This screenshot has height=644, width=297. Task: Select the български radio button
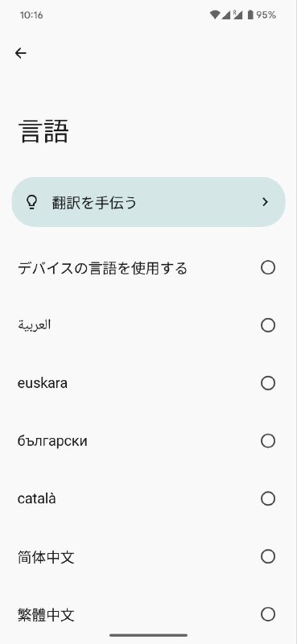point(268,441)
